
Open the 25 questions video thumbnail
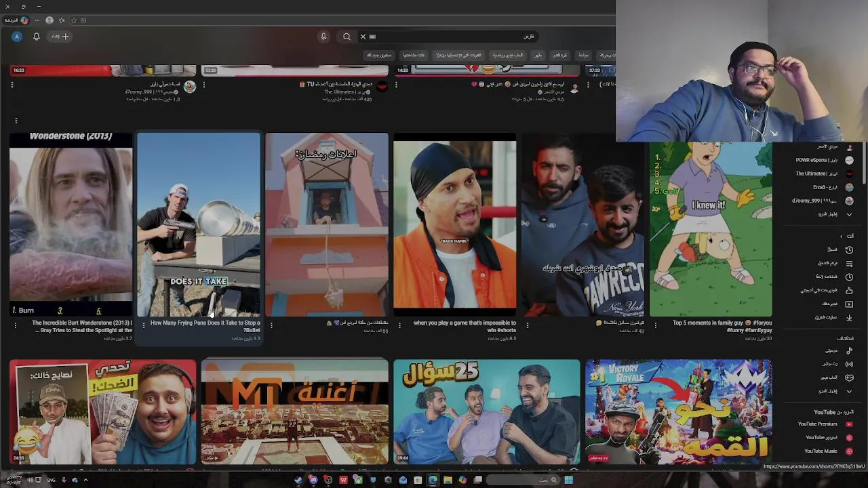tap(487, 412)
